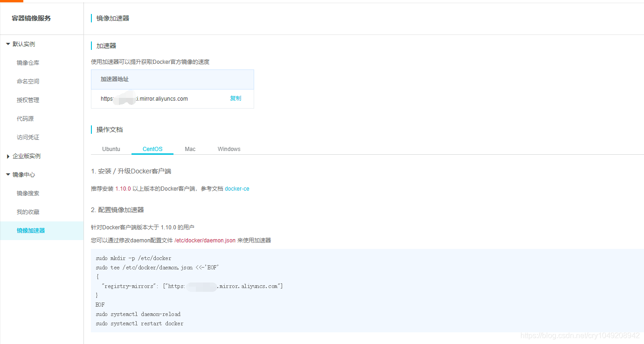Select 镜像加速器 in the sidebar
The width and height of the screenshot is (644, 344).
(x=31, y=230)
